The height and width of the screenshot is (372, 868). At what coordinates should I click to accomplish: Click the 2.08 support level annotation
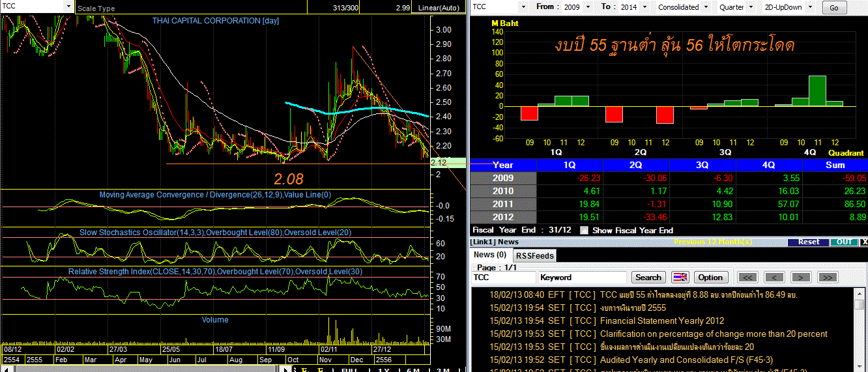288,178
